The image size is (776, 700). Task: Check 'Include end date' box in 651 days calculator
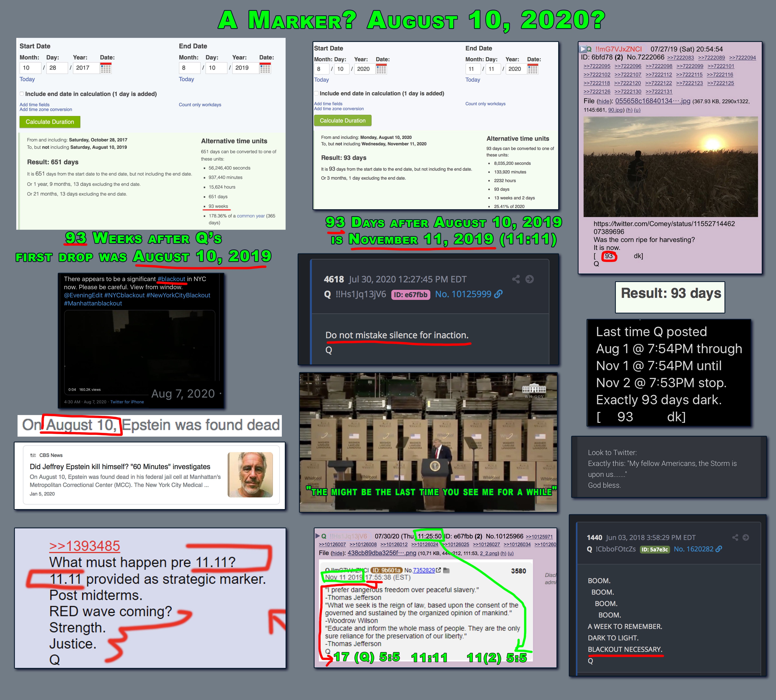[x=22, y=94]
